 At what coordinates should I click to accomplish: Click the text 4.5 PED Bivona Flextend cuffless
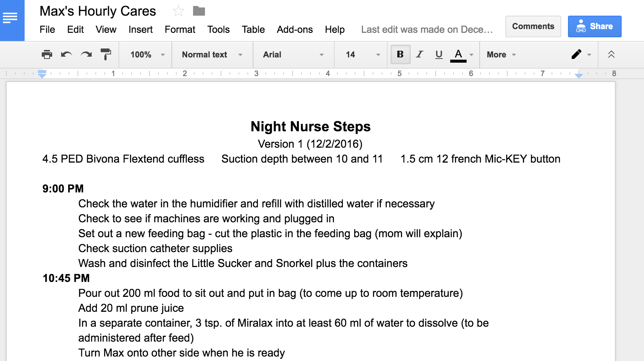123,159
